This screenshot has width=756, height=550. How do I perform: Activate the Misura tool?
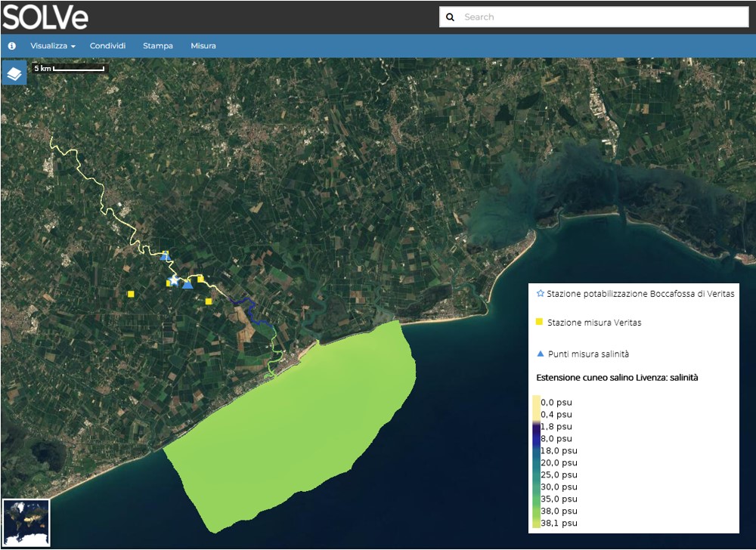(x=203, y=46)
